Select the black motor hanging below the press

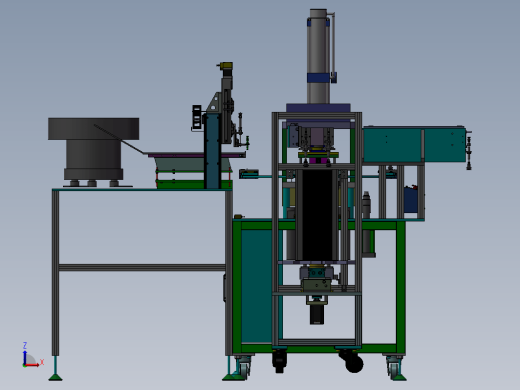(x=317, y=314)
